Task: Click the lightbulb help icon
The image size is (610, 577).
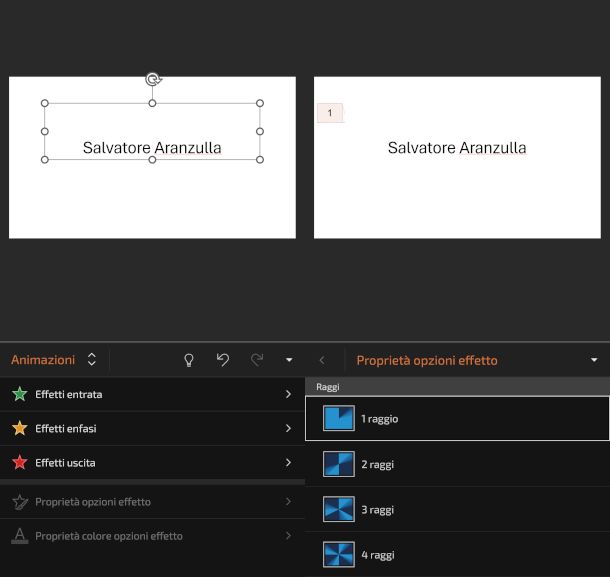Action: pyautogui.click(x=187, y=360)
